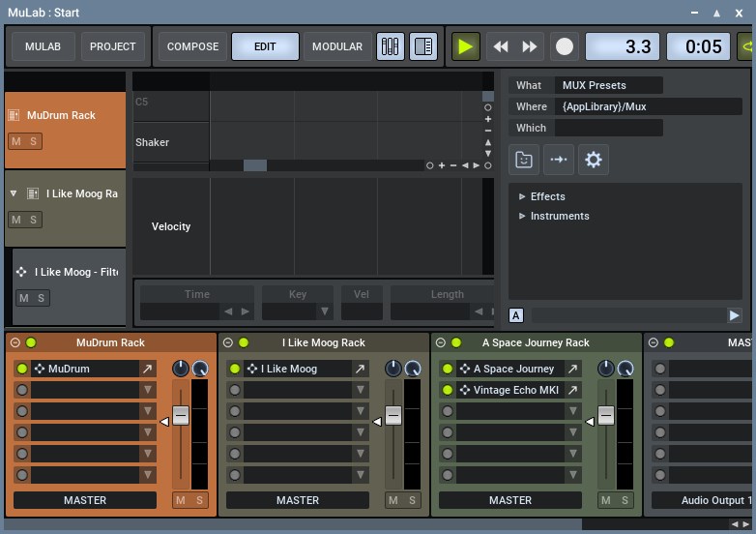This screenshot has width=756, height=534.
Task: Toggle the mixer panel icon
Action: coord(391,46)
